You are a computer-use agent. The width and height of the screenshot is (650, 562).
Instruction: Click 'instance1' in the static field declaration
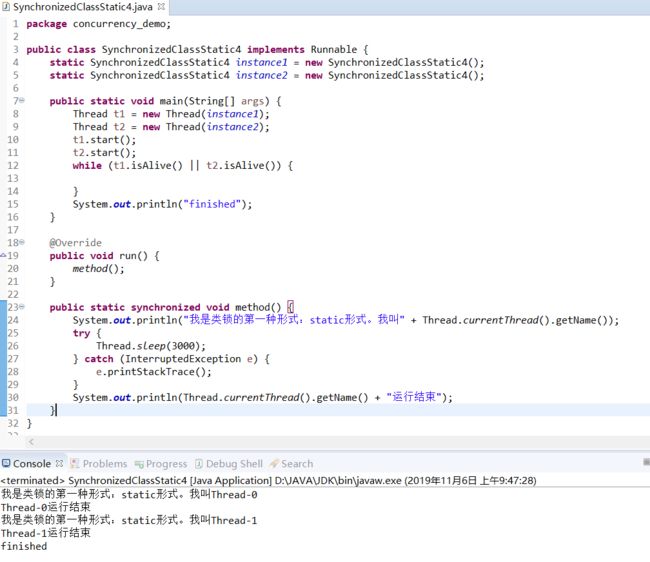262,62
